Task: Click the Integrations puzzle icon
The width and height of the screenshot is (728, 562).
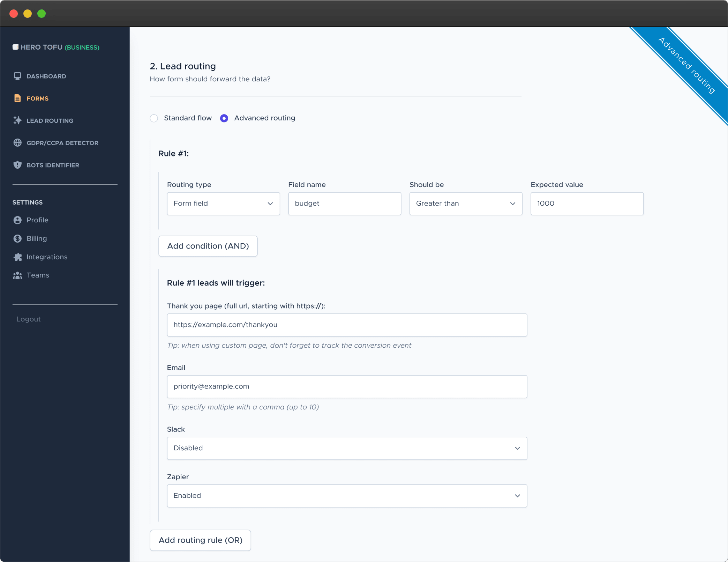Action: (x=17, y=257)
